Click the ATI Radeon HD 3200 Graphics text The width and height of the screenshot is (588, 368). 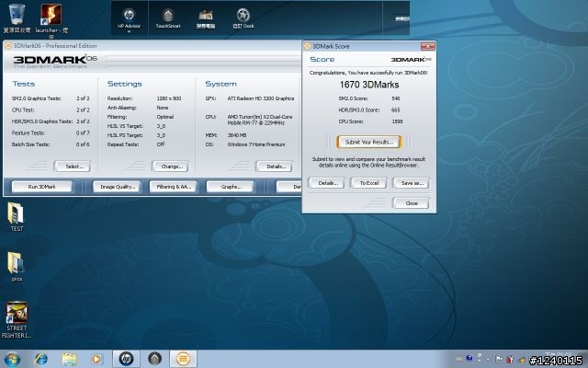coord(261,98)
